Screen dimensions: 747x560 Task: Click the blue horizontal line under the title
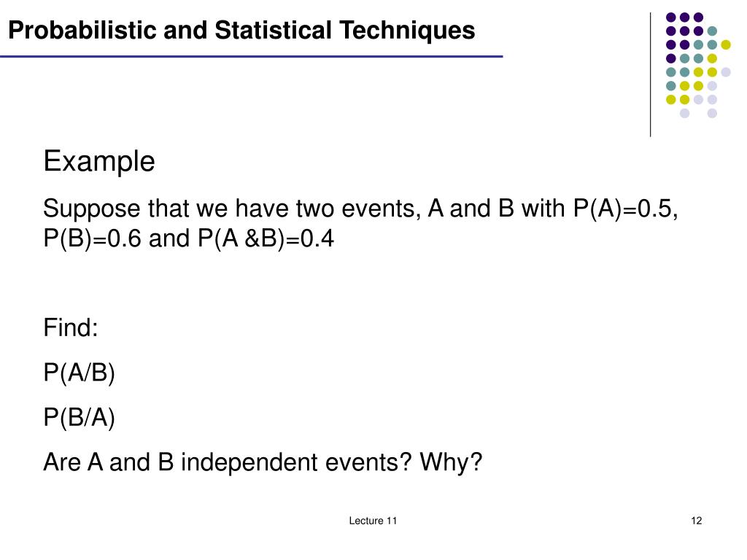252,57
